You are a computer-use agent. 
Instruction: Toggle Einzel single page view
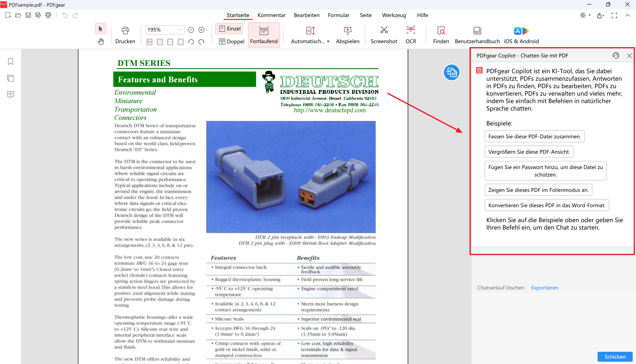click(229, 29)
